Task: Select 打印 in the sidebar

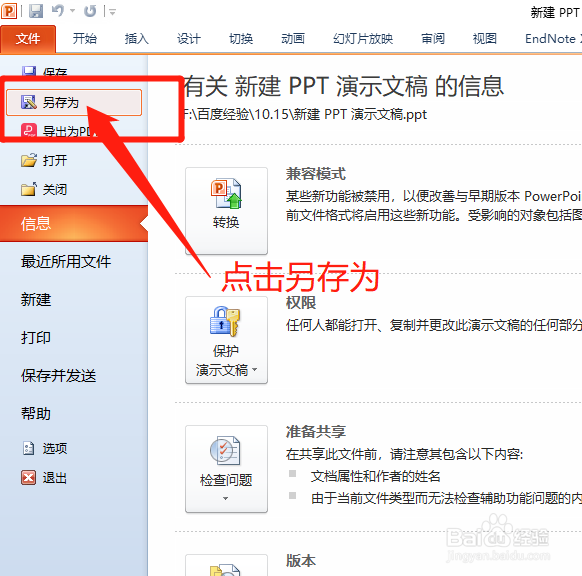Action: 36,337
